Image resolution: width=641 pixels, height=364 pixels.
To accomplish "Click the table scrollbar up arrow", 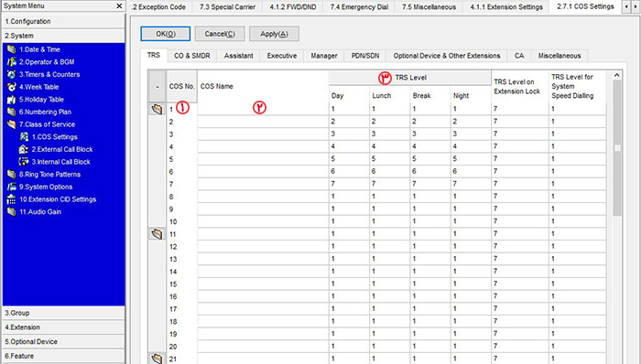I will click(617, 76).
